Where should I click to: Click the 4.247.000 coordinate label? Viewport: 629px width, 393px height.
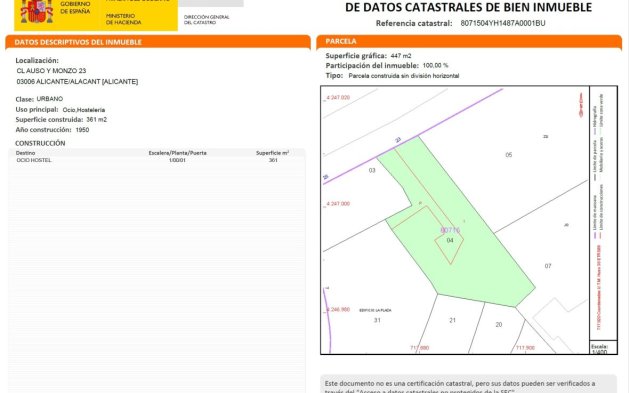click(x=338, y=204)
